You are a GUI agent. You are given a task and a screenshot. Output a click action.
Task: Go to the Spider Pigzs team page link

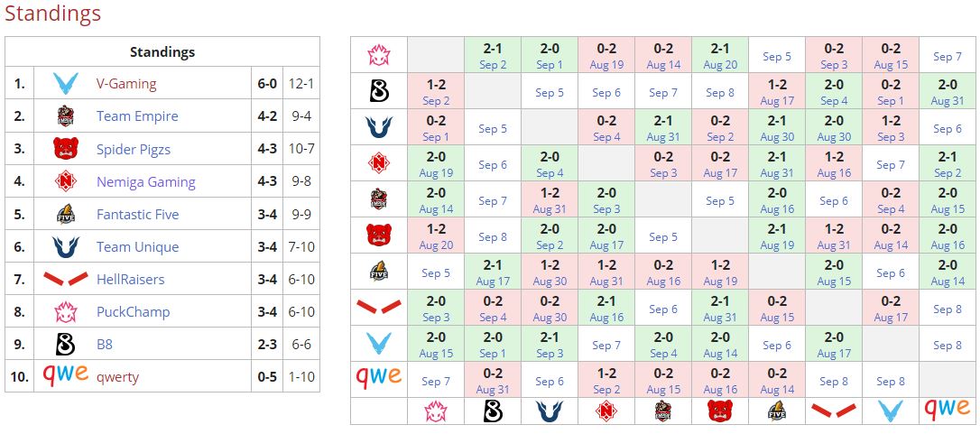coord(134,149)
